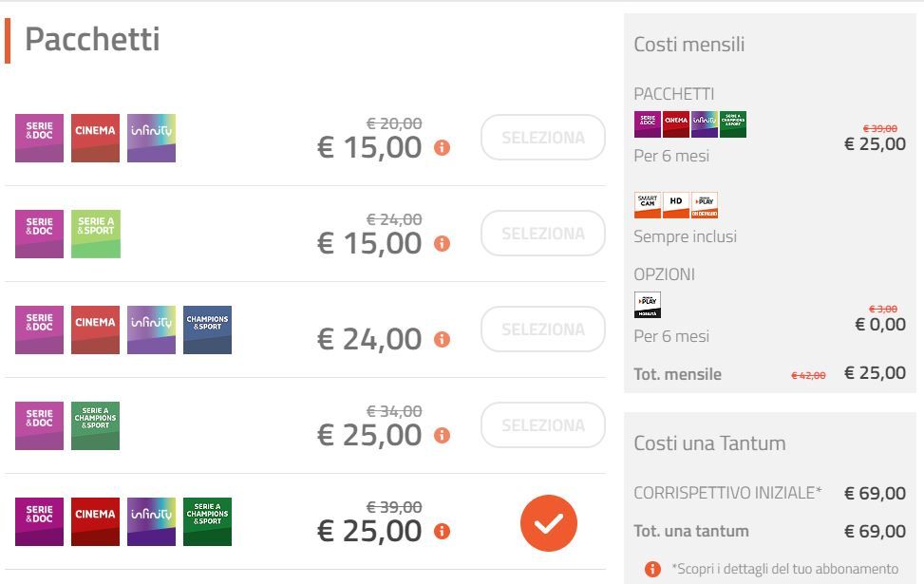Click Premium Play mobilità icon under Opzioni
Image resolution: width=924 pixels, height=584 pixels.
pos(647,305)
